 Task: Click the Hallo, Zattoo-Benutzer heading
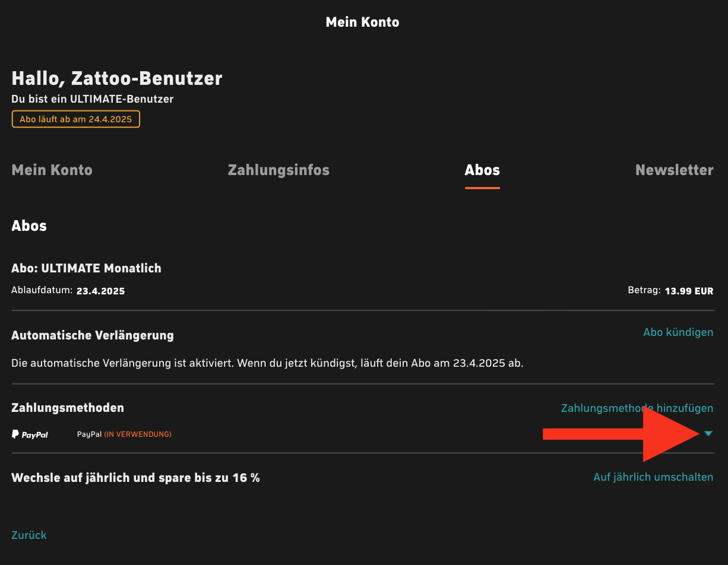click(117, 78)
